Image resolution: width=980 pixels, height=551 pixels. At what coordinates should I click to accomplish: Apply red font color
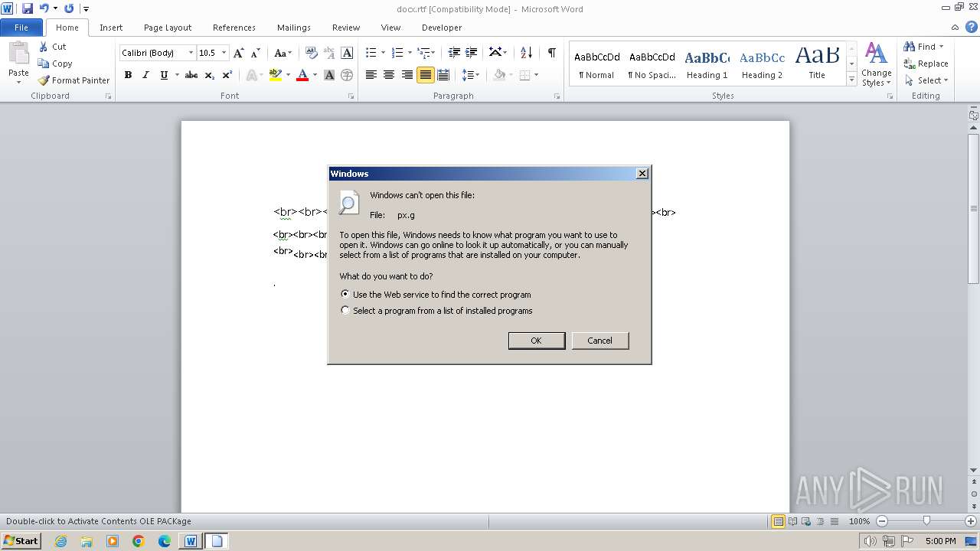coord(302,75)
